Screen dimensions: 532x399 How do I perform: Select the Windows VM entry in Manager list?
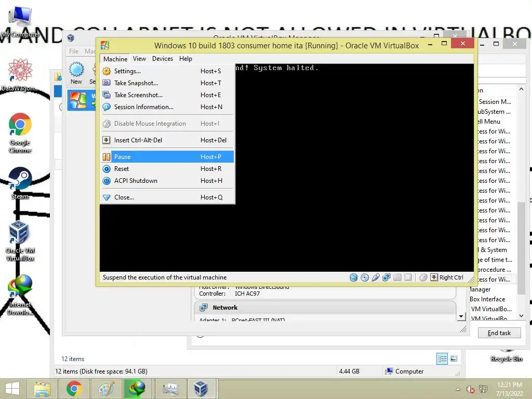click(82, 100)
